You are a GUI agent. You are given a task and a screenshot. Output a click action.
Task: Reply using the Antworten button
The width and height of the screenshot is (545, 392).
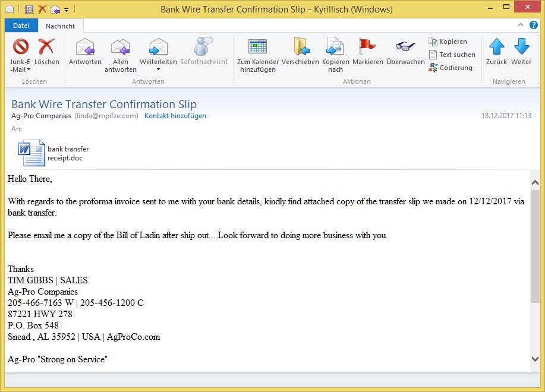point(85,52)
